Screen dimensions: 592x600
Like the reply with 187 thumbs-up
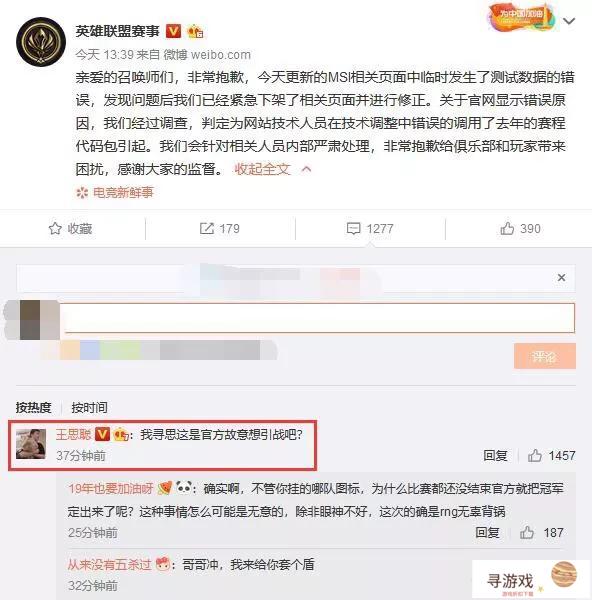tap(541, 532)
